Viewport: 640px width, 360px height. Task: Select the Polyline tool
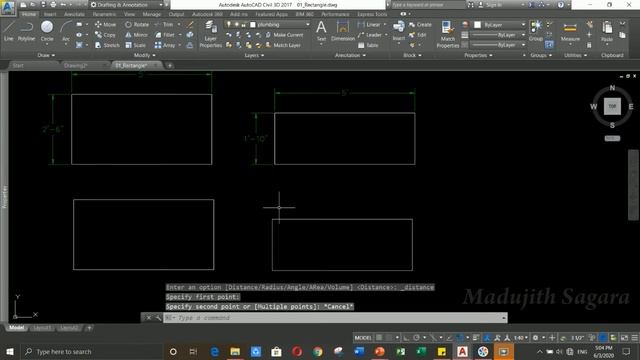27,31
